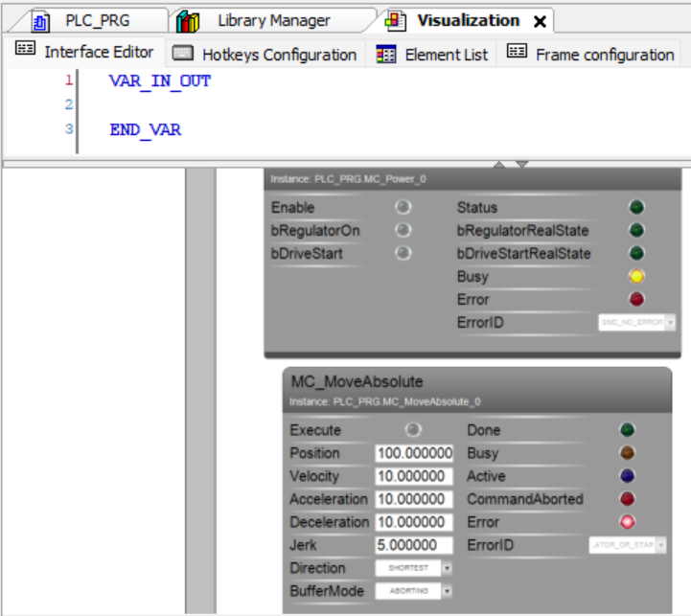The height and width of the screenshot is (616, 691).
Task: Click the Interface Editor tab icon
Action: coord(25,53)
